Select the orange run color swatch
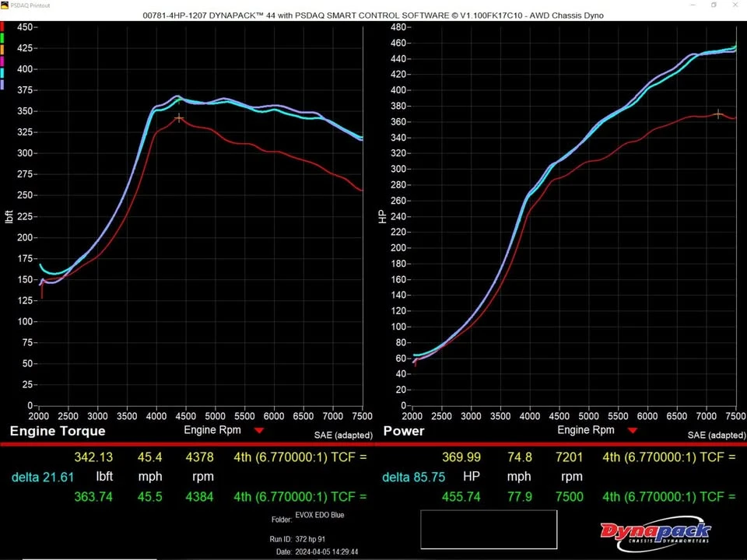 click(2, 50)
